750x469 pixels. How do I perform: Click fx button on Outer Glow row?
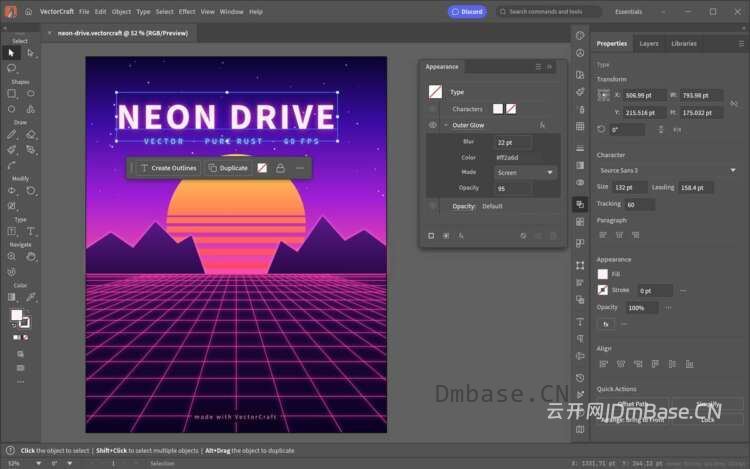(x=542, y=125)
